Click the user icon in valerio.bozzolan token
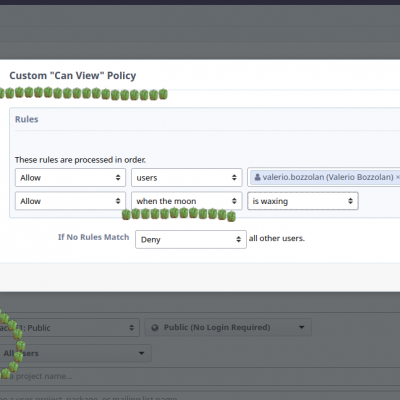This screenshot has width=400, height=400. (x=257, y=177)
